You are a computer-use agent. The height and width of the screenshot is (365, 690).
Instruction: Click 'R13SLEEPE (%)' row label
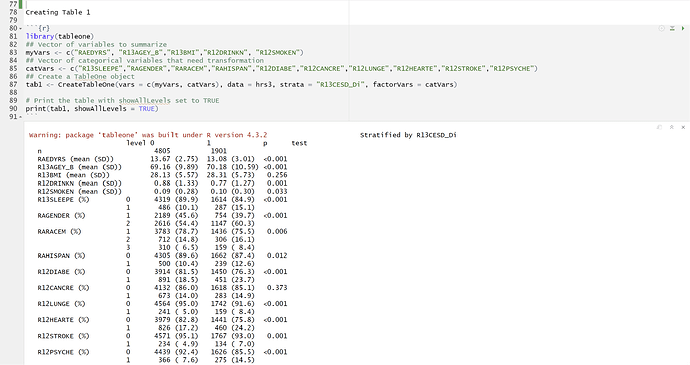pyautogui.click(x=63, y=199)
